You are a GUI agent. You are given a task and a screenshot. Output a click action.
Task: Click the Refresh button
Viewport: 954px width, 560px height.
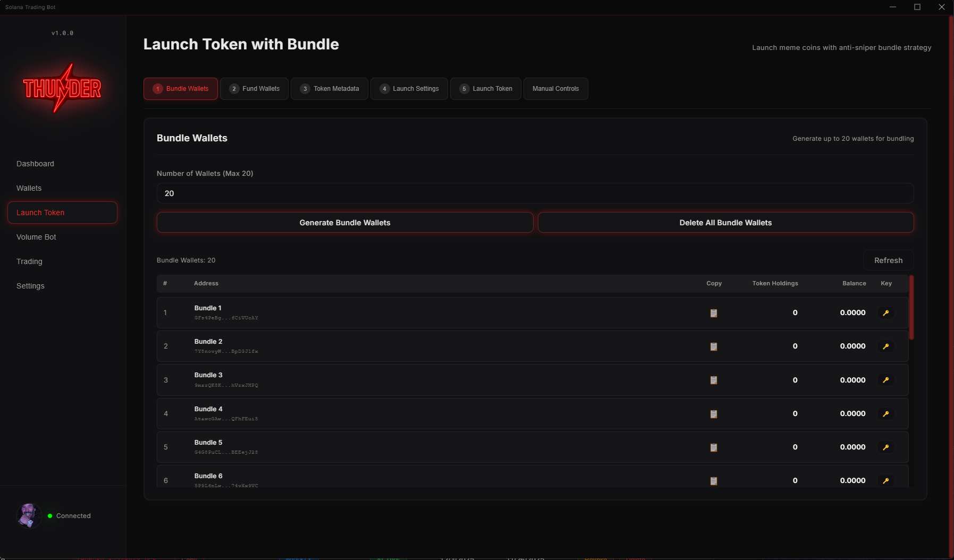pos(888,260)
